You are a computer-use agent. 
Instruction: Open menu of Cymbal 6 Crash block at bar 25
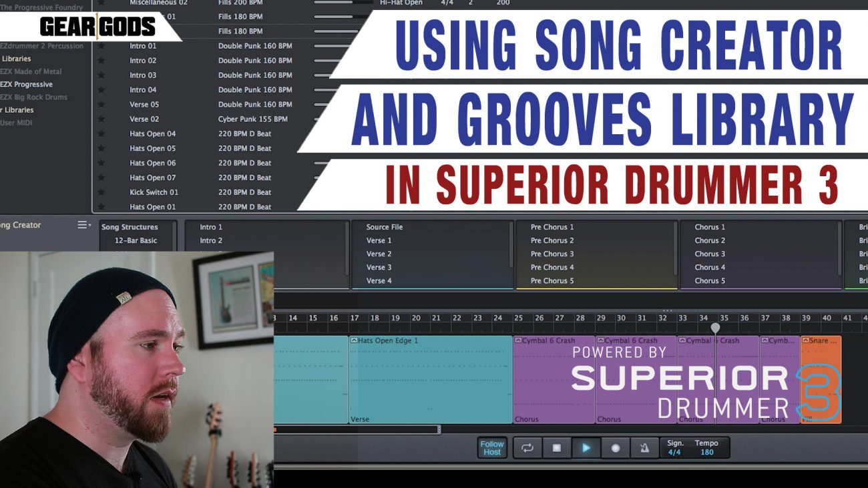coord(518,340)
